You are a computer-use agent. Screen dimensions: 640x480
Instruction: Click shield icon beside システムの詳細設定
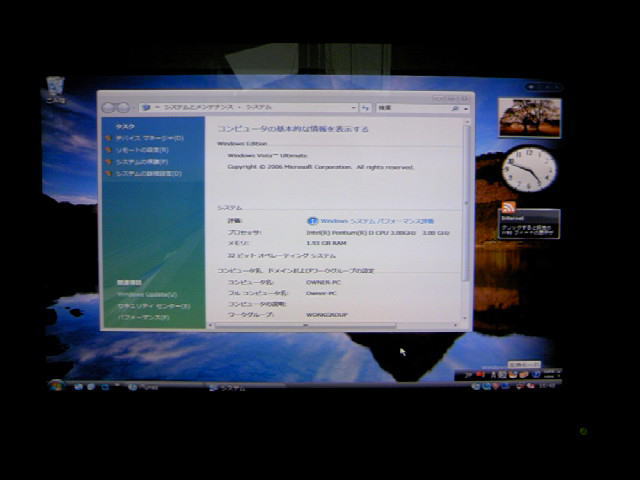tap(108, 173)
